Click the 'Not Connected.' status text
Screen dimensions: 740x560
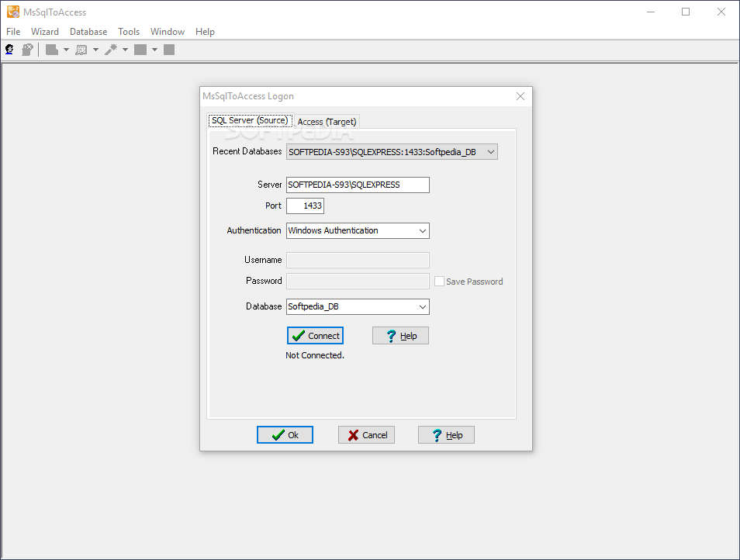click(x=315, y=355)
